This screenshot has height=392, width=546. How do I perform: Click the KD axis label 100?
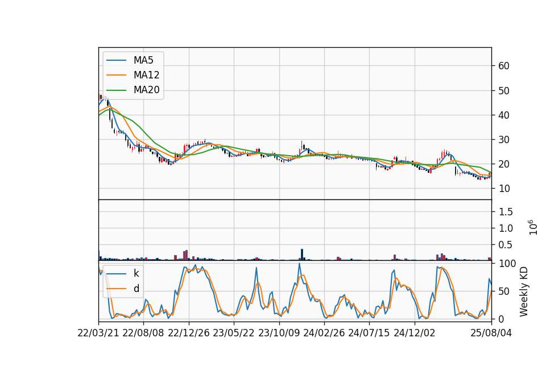tap(507, 264)
